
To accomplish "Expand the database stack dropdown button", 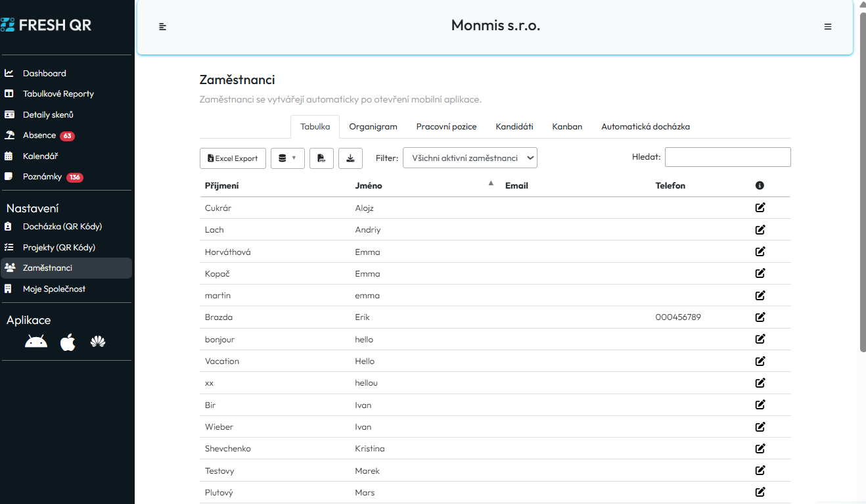I will (x=287, y=158).
